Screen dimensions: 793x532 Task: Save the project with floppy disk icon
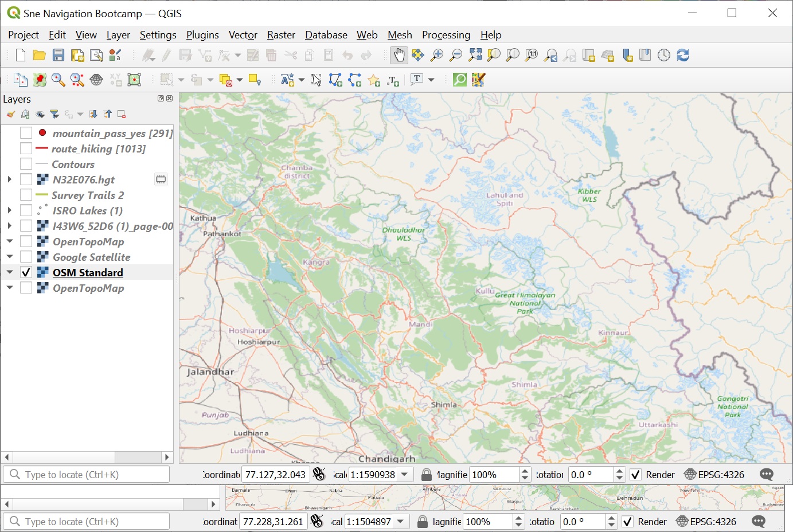(x=58, y=55)
